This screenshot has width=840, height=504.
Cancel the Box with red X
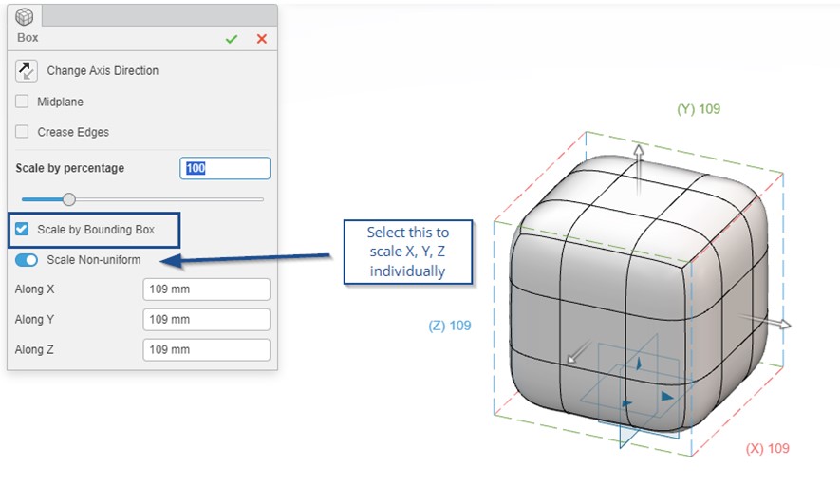point(262,39)
